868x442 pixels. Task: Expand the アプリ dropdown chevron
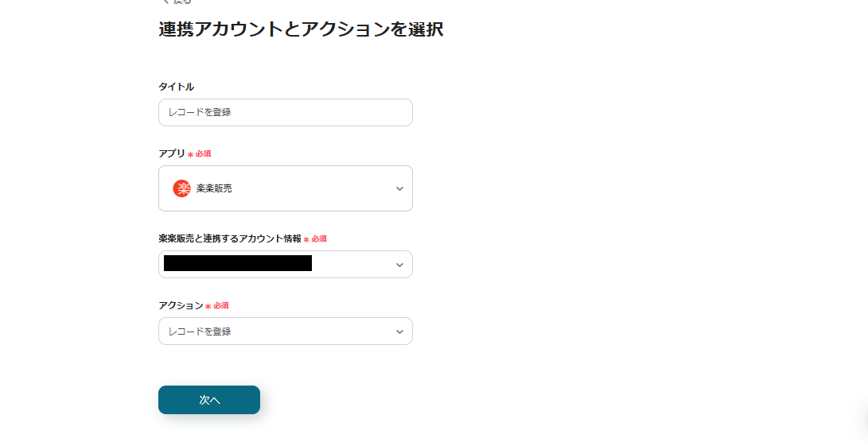tap(399, 188)
